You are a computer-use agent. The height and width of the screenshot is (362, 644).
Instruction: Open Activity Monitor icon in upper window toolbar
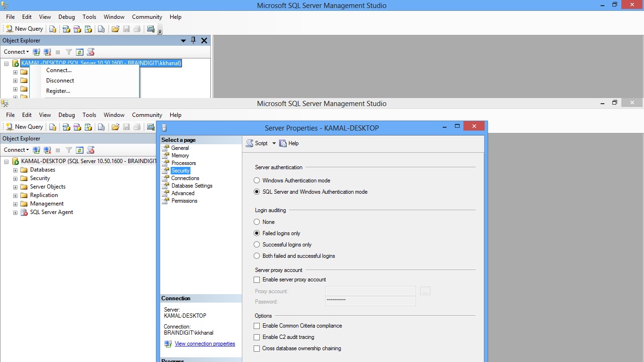(151, 29)
